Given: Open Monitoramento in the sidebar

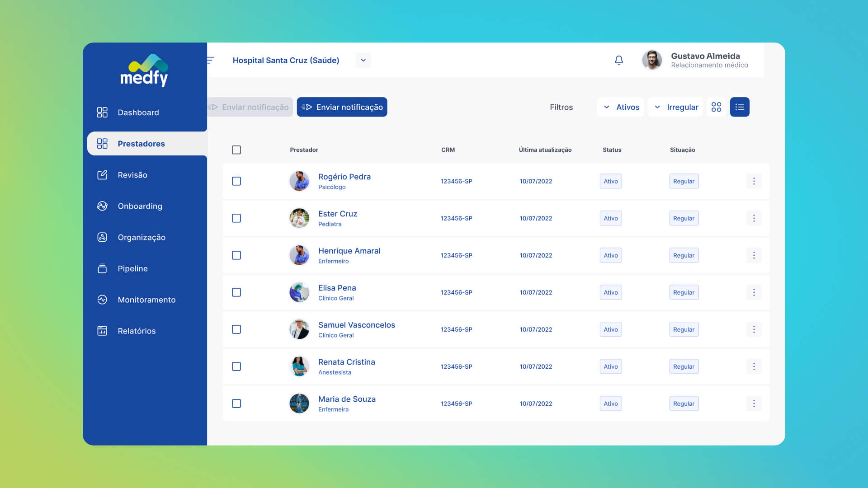Looking at the screenshot, I should pyautogui.click(x=146, y=300).
